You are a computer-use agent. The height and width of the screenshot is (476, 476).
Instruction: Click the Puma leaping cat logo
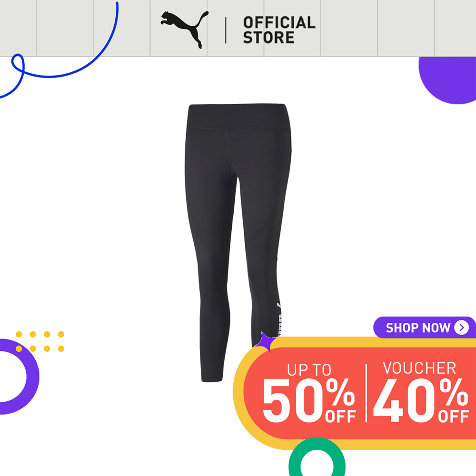(185, 30)
